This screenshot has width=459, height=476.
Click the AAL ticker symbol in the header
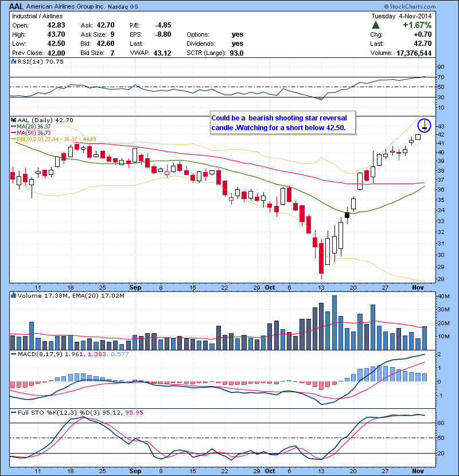pyautogui.click(x=16, y=6)
